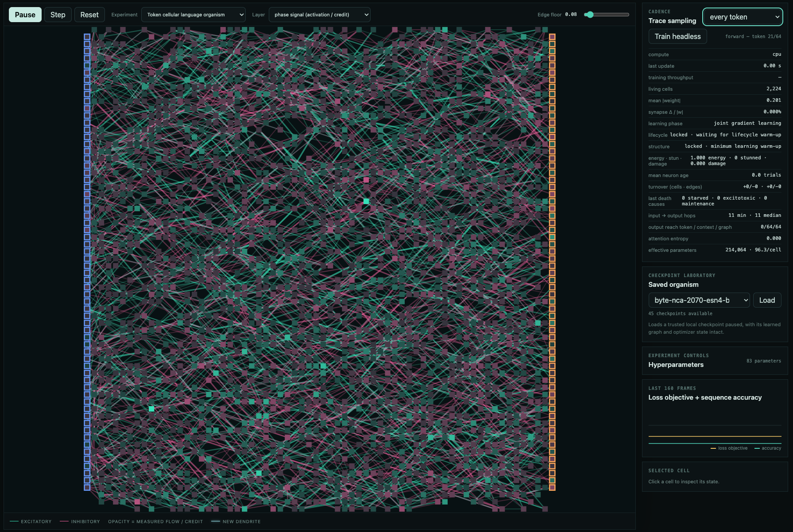
Task: Advance one frame with the Step button
Action: [58, 15]
